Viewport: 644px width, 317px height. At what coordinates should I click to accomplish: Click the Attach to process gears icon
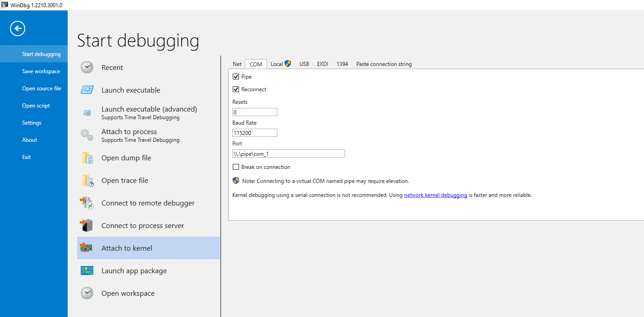[87, 135]
